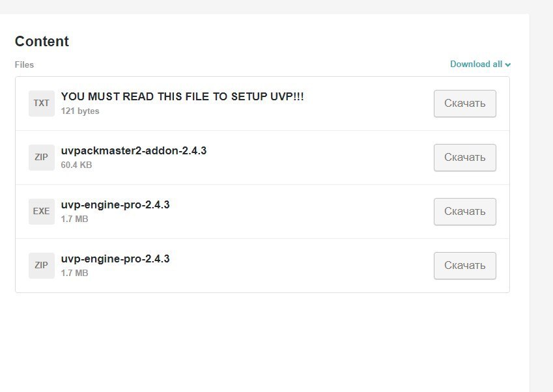Select the uvp-engine-pro-2.4.3 name in the EXE row
Viewport: 553px width, 392px height.
click(x=115, y=205)
